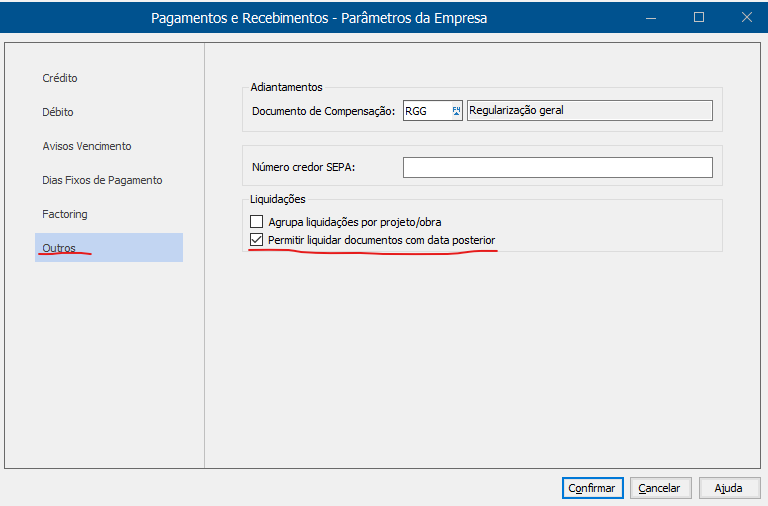
Task: Maximize the Parâmetros da Empresa window
Action: pyautogui.click(x=699, y=17)
